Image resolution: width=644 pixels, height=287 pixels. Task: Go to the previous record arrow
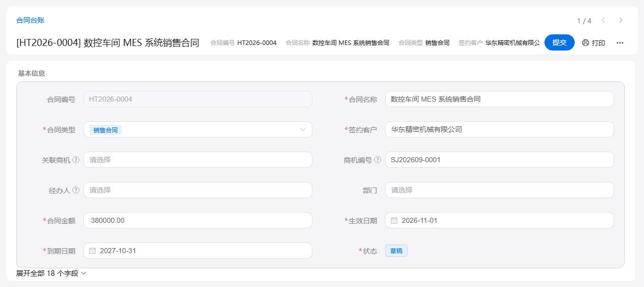click(603, 20)
